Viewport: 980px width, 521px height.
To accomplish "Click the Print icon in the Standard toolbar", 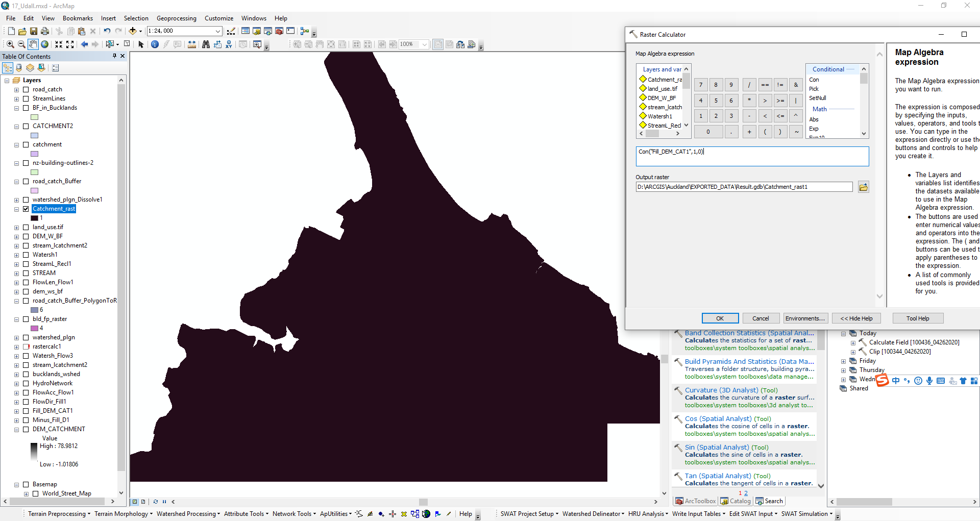I will (45, 31).
